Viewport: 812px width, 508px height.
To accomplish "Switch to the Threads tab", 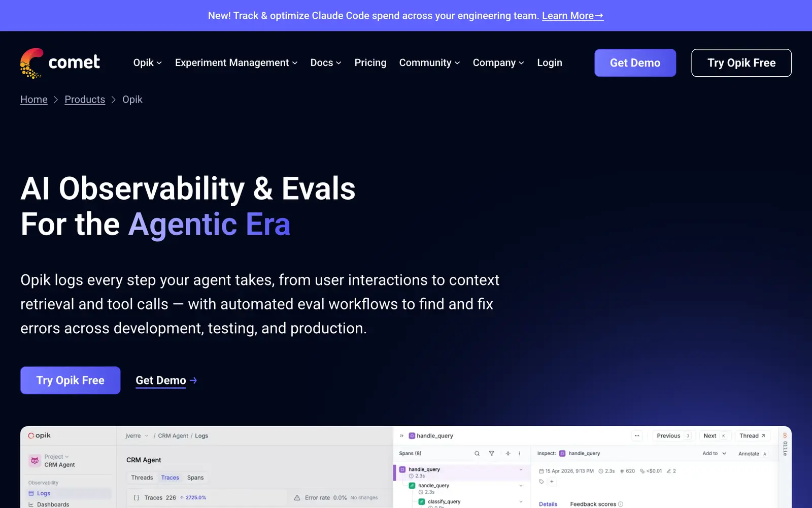I will [142, 478].
